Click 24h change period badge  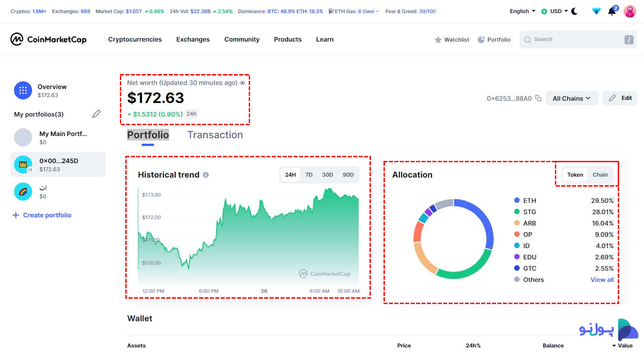pyautogui.click(x=192, y=114)
